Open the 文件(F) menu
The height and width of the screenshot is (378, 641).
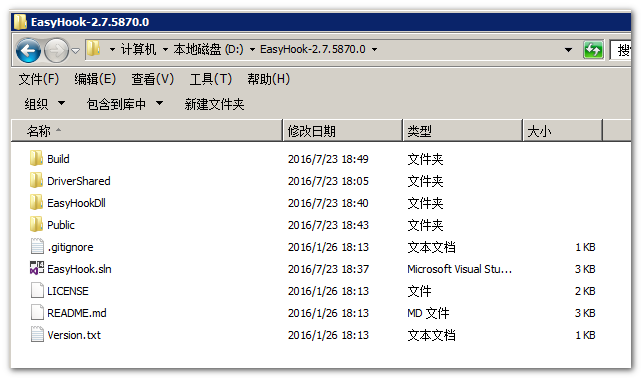pos(39,79)
